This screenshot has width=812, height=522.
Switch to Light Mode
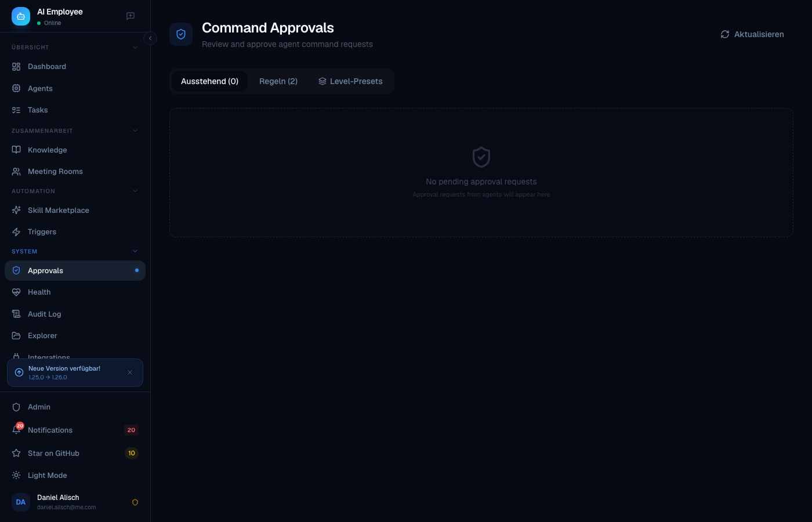[x=48, y=475]
